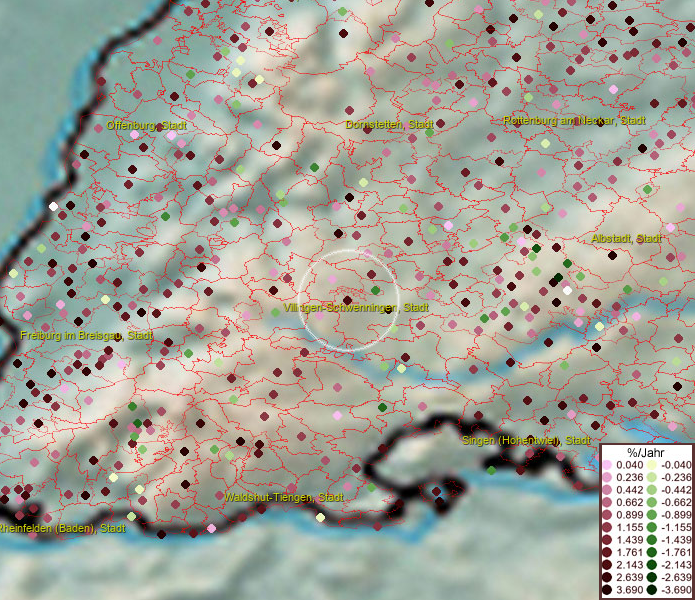Viewport: 695px width, 600px height.
Task: Click the %/Jahr legend title
Action: [646, 452]
